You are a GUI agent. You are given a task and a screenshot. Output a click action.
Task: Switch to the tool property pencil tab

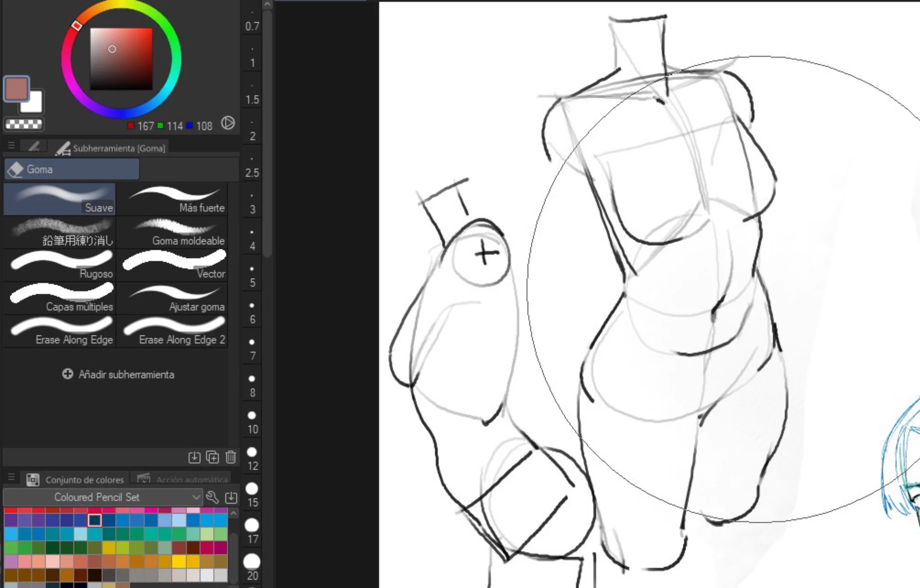click(34, 146)
